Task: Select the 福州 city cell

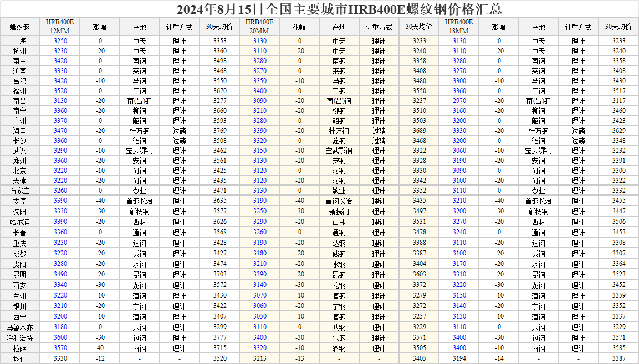Action: coord(20,91)
